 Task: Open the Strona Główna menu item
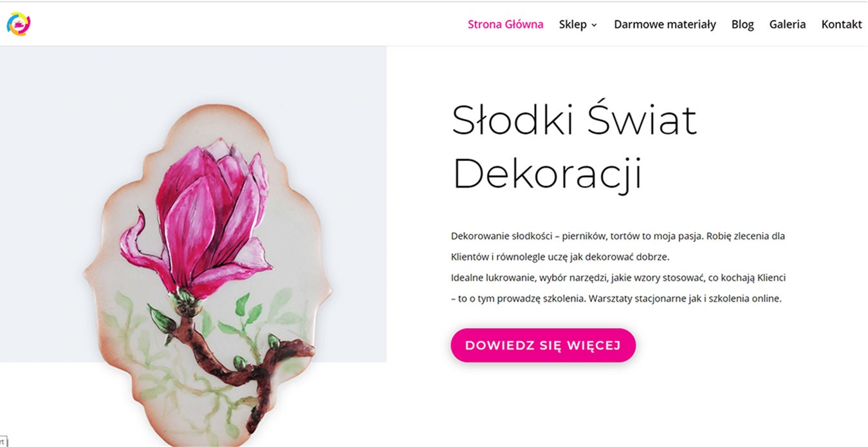click(505, 24)
